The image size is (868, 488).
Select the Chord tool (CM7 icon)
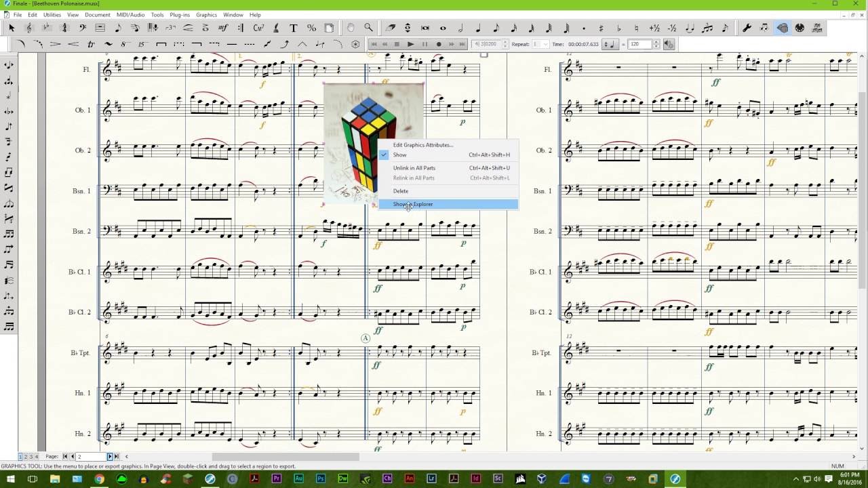tap(258, 28)
